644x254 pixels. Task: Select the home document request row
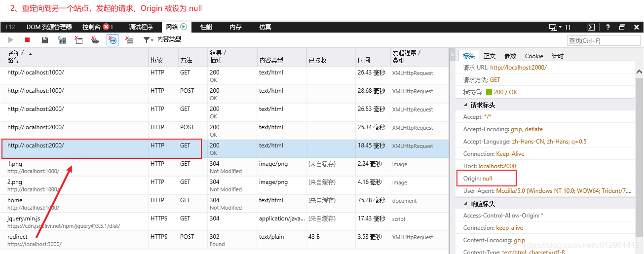pos(224,204)
